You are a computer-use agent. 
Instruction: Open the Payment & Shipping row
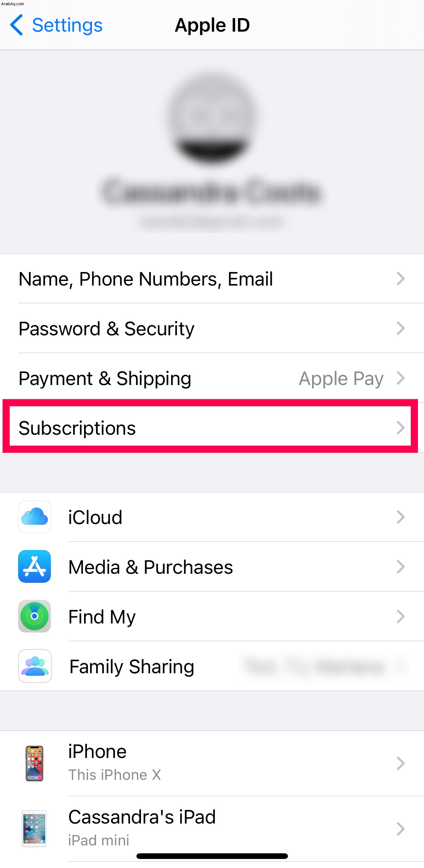[212, 378]
